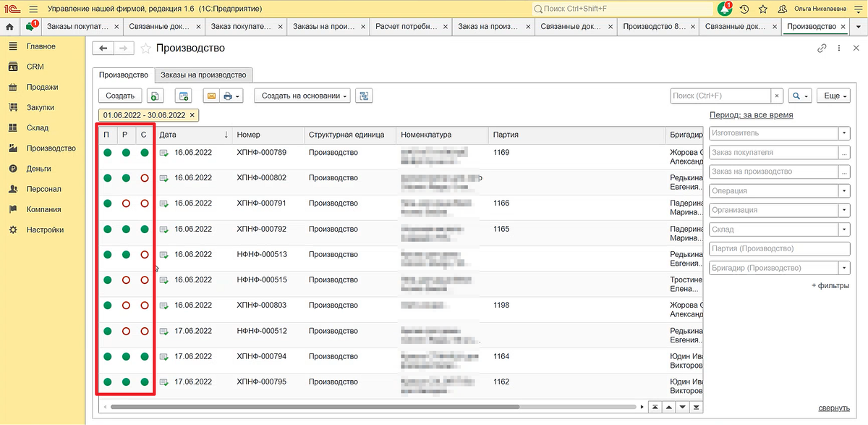Click the home page icon
Screen dimensions: 868x425
tap(9, 27)
